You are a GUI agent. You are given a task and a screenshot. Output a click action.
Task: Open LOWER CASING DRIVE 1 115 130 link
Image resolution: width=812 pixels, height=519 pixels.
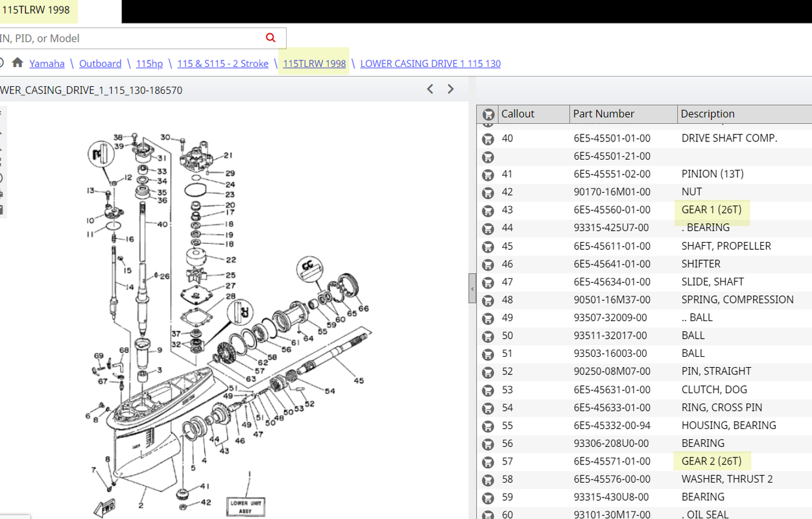coord(431,63)
